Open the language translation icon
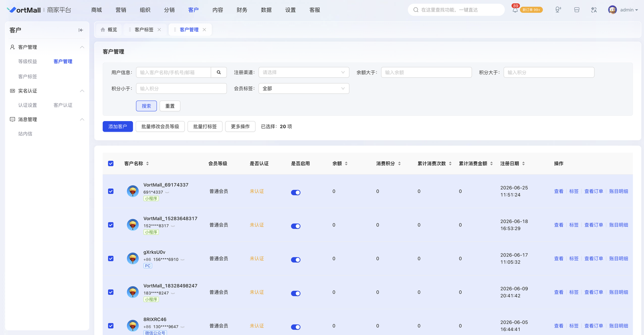The image size is (644, 335). (594, 10)
